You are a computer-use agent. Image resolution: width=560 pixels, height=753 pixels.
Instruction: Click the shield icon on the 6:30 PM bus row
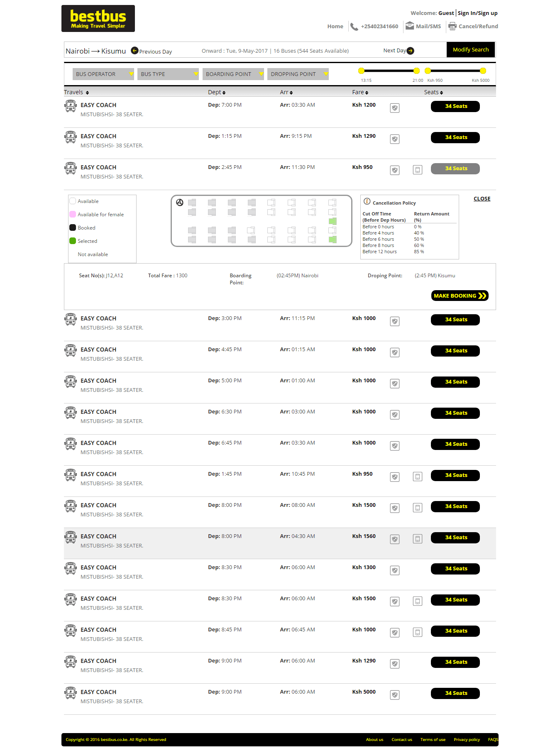coord(395,415)
